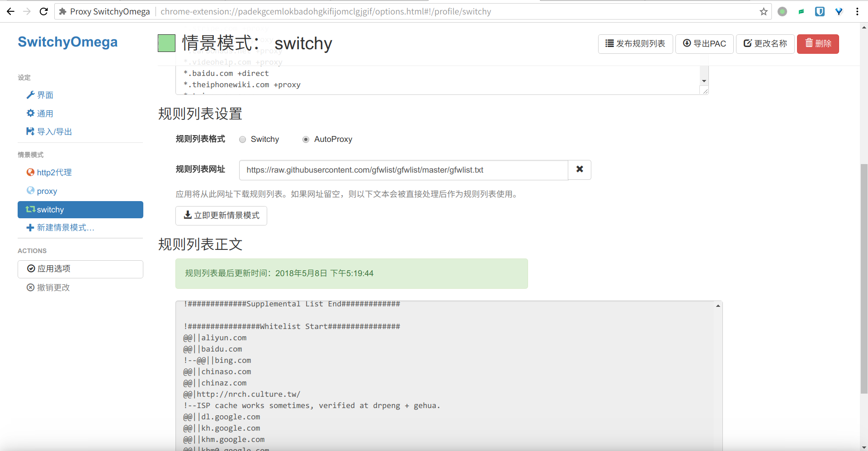Screen dimensions: 868x451
Task: Click the last updated time notice
Action: (x=352, y=273)
